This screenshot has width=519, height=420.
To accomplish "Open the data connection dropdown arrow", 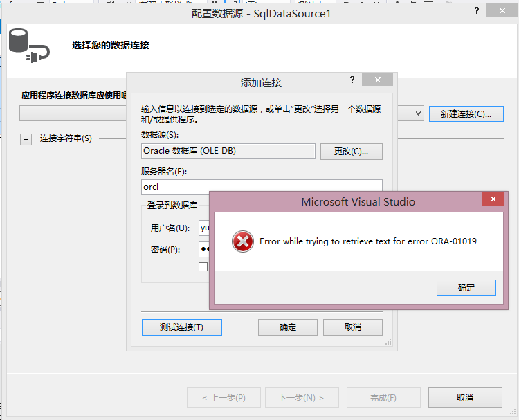I will [x=418, y=114].
